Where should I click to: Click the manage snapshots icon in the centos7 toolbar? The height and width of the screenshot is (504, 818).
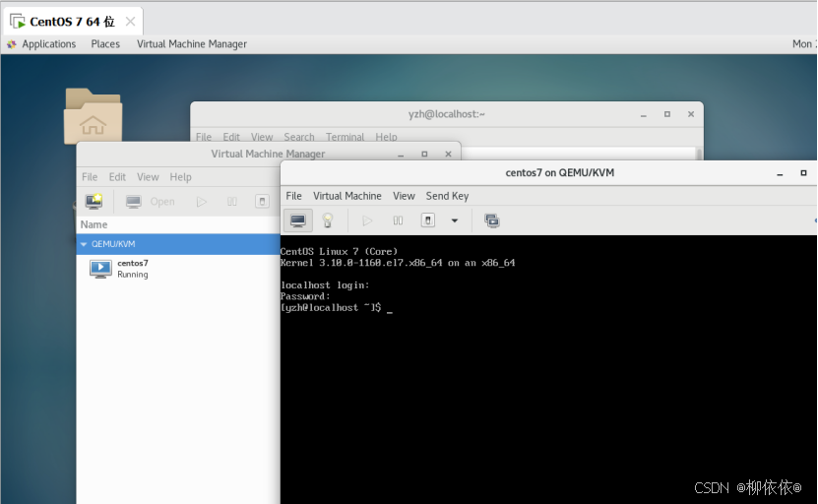[492, 220]
